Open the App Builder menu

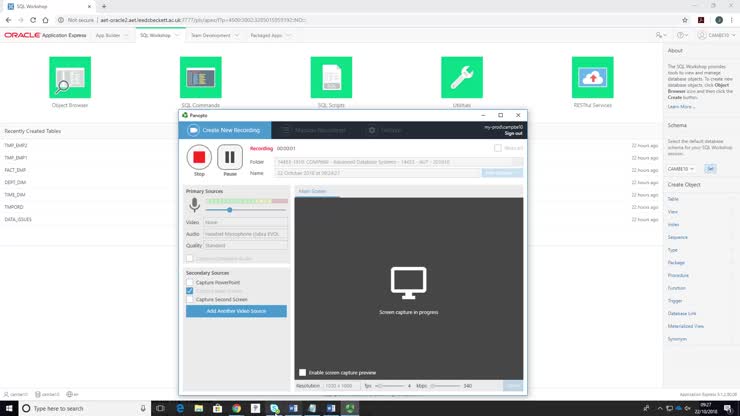pyautogui.click(x=112, y=35)
